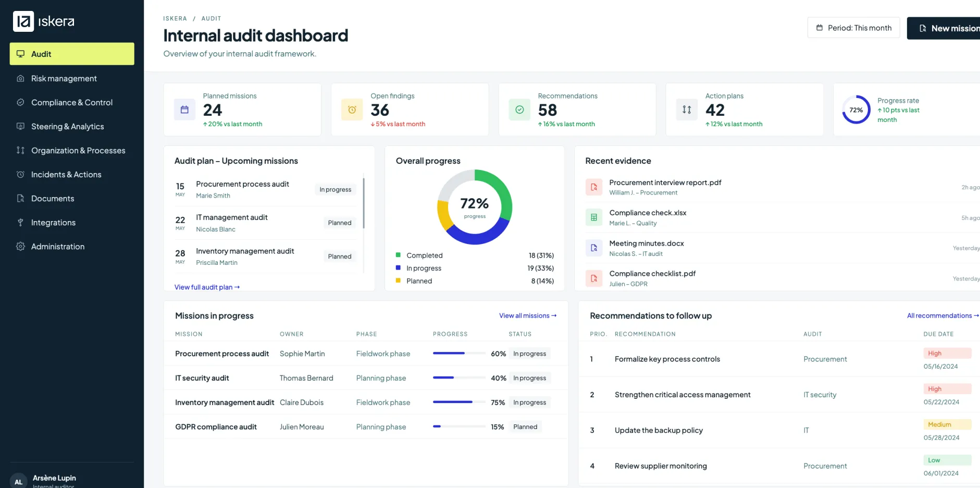The width and height of the screenshot is (980, 488).
Task: Click the Open findings alarm icon
Action: 352,110
